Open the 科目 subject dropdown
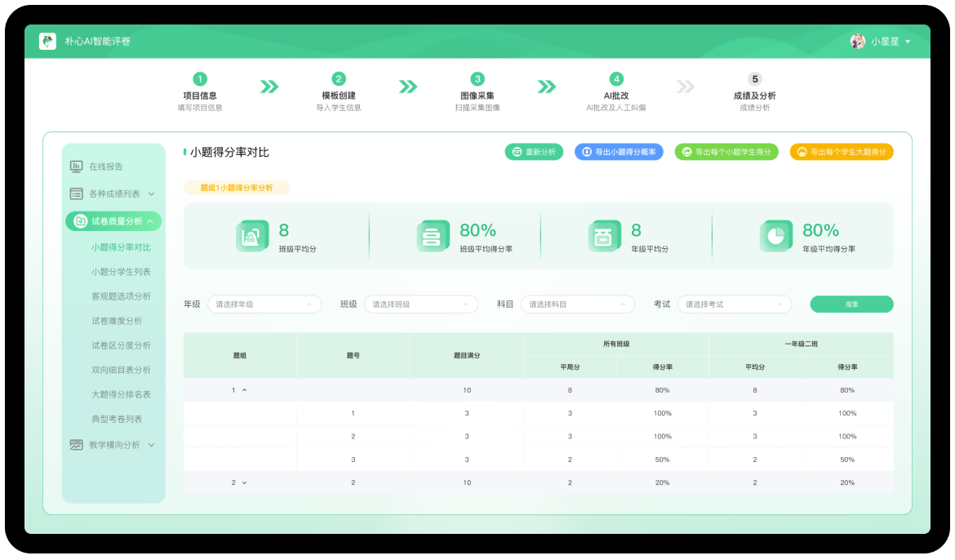The image size is (955, 560). pos(577,304)
